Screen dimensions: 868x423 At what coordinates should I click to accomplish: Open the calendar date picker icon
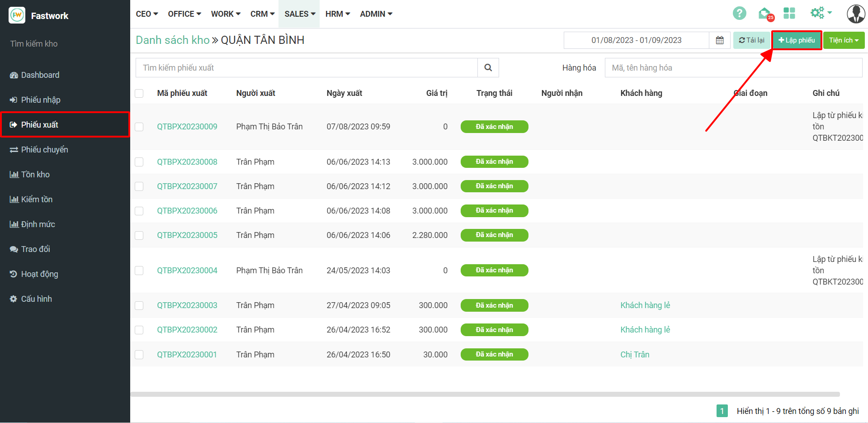tap(720, 40)
